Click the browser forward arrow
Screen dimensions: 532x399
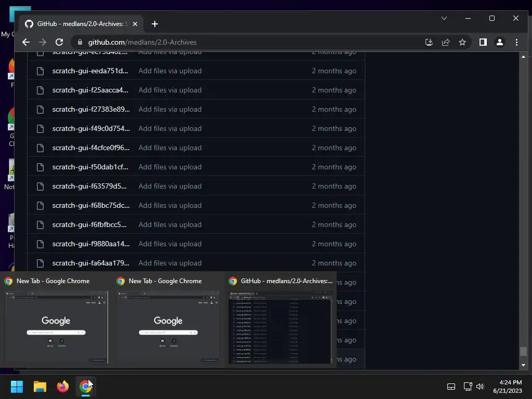point(43,42)
